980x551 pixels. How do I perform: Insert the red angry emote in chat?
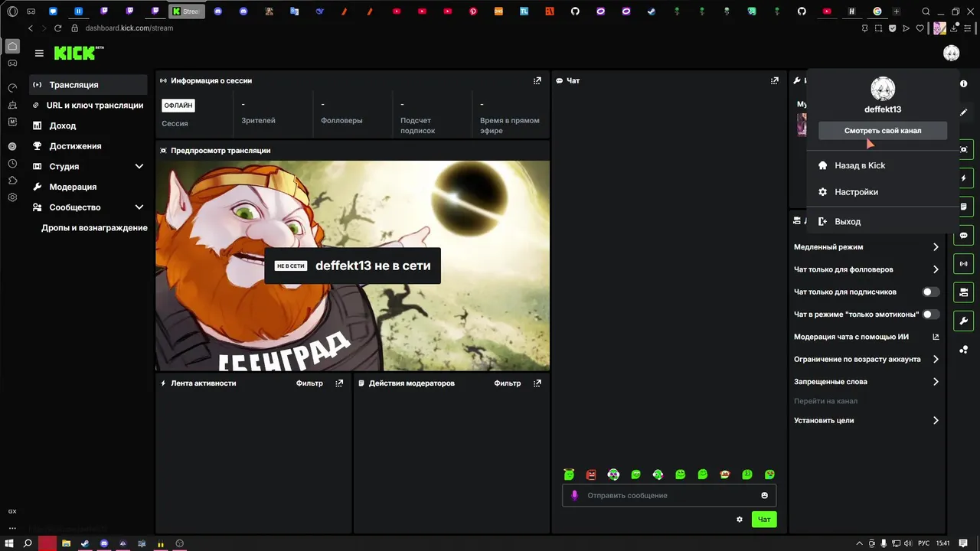click(x=591, y=474)
